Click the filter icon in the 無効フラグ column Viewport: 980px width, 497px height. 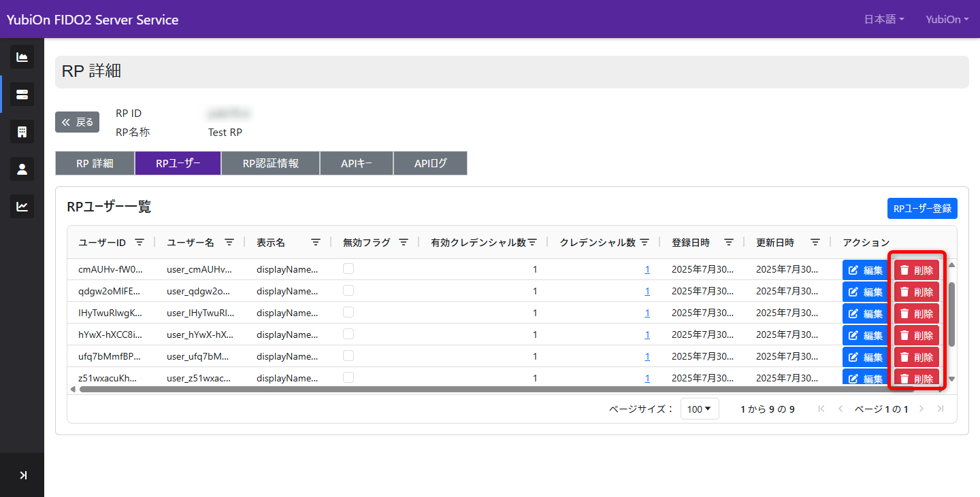click(x=403, y=242)
